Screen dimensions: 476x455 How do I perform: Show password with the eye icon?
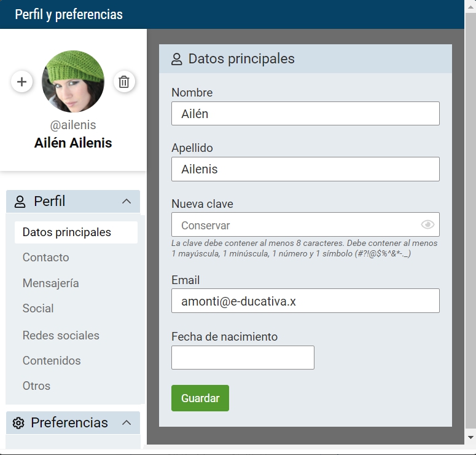coord(427,225)
